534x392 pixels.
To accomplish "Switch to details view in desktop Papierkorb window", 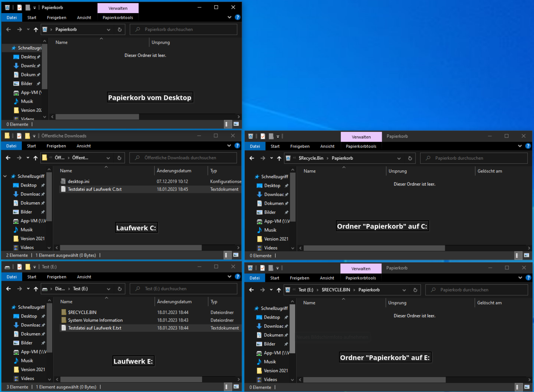I will point(228,124).
